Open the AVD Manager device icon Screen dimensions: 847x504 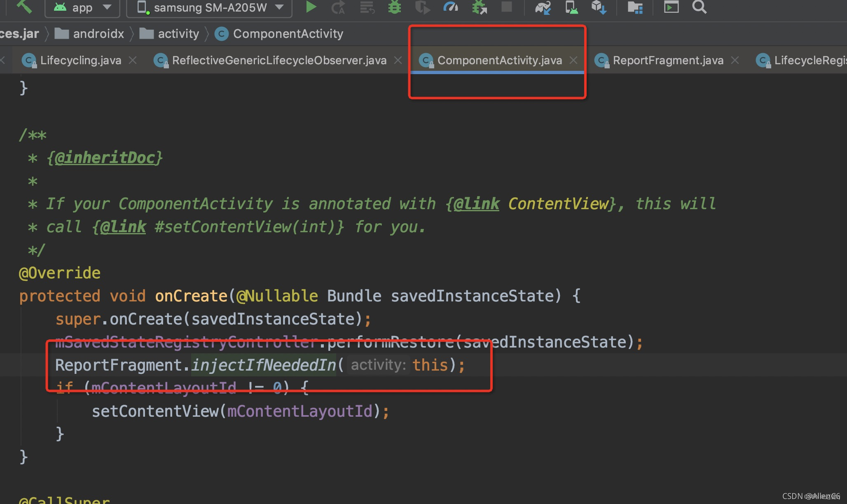click(571, 7)
